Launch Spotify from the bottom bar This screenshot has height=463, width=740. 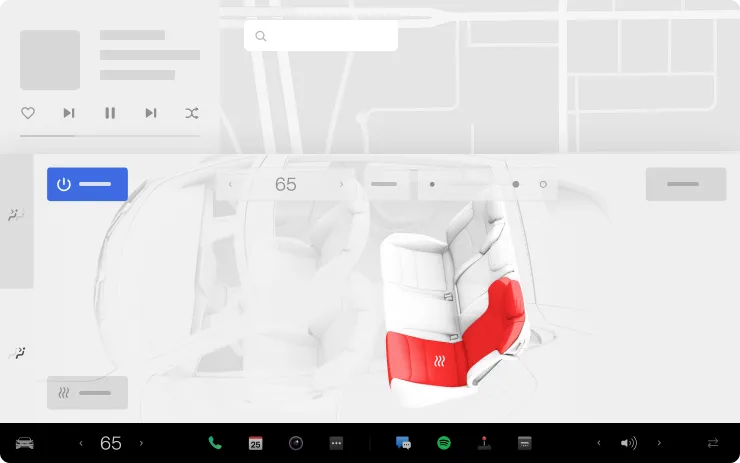[x=444, y=443]
